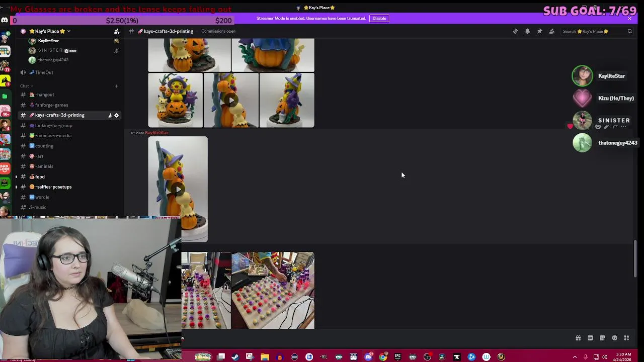Click invite people icon beside server name
Viewport: 644px width, 362px height.
[117, 31]
